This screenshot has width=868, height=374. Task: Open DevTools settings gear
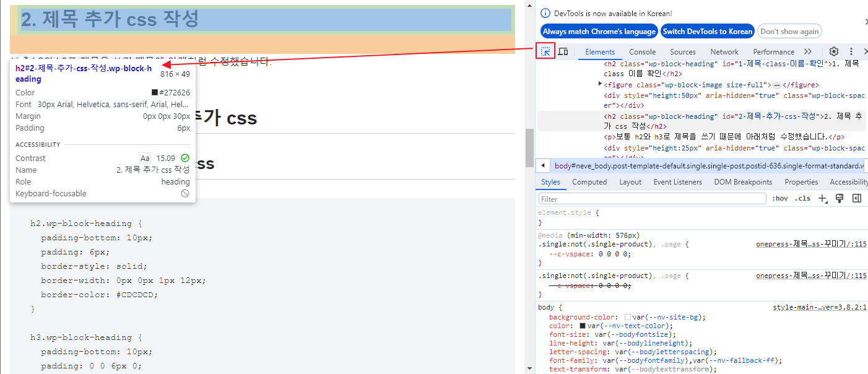(834, 51)
